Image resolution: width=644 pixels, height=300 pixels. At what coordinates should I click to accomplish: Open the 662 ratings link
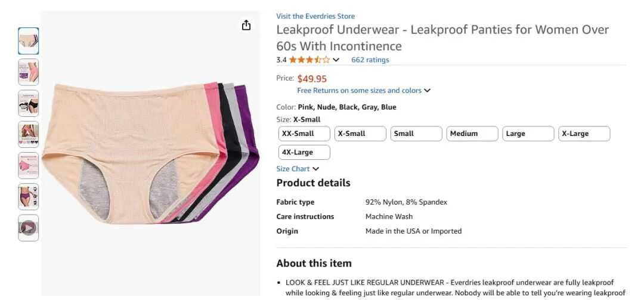click(370, 60)
